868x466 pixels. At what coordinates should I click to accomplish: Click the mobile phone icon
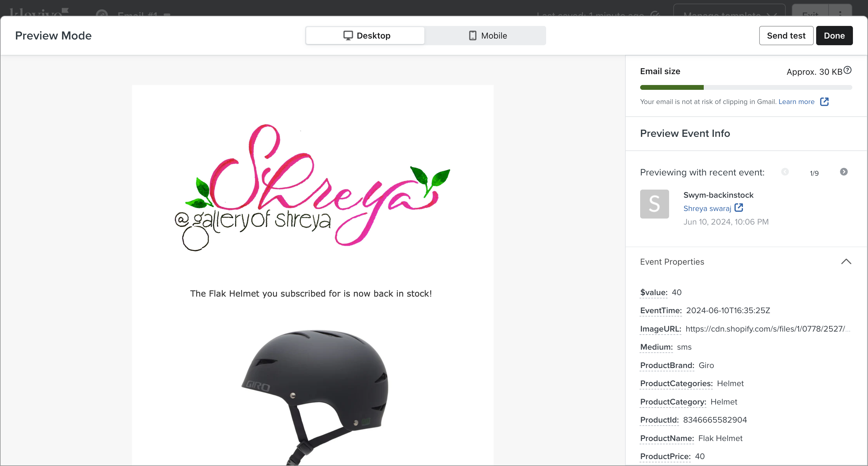472,35
